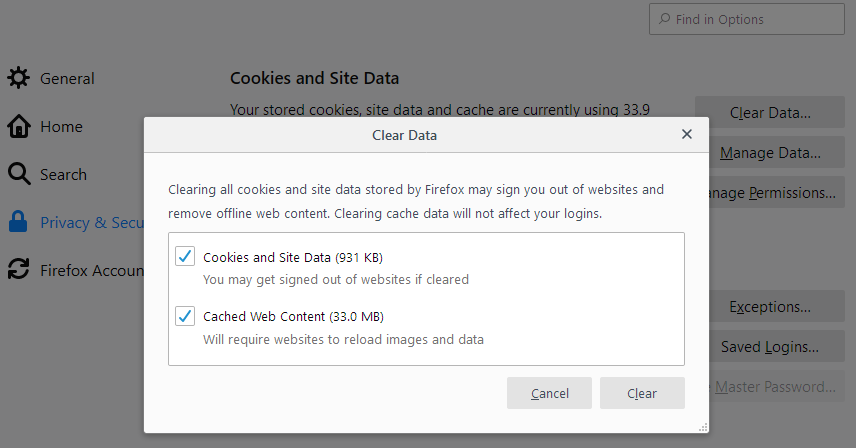Open the Exceptions button

point(770,307)
